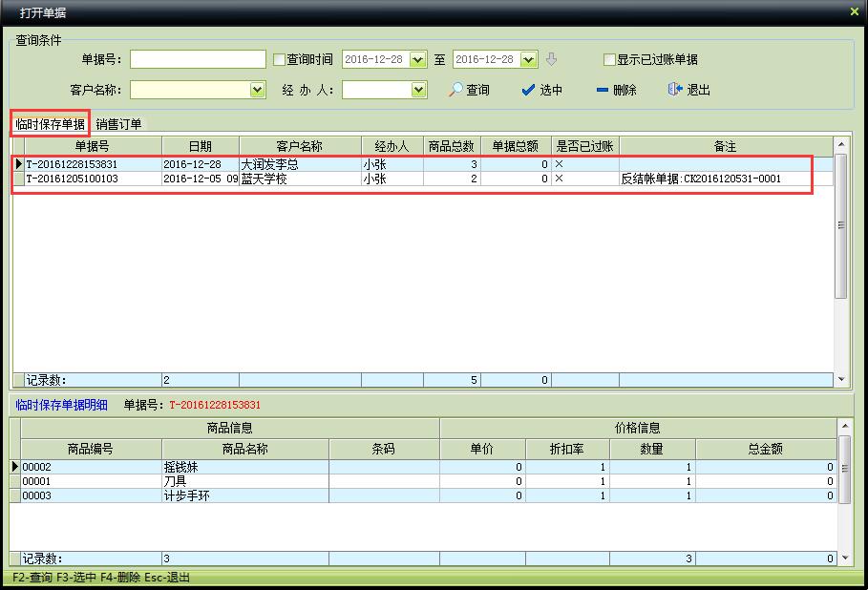
Task: Click the 单据号 column header
Action: 93,146
